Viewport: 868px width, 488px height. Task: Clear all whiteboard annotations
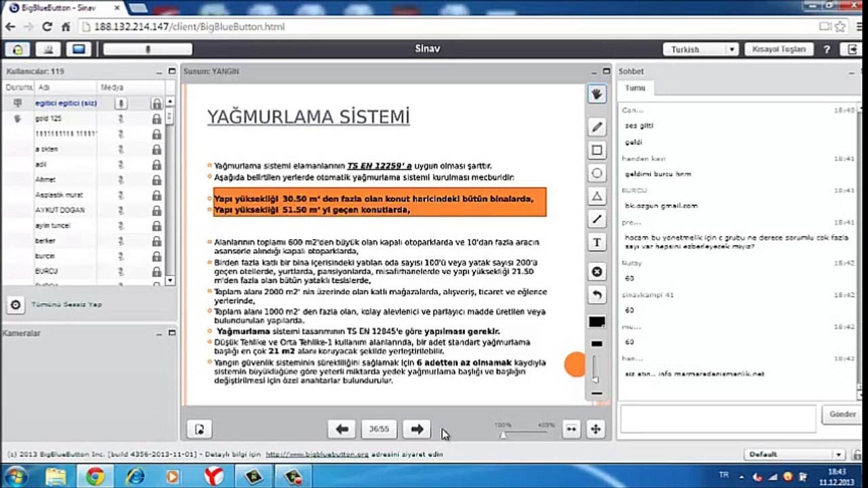click(597, 272)
